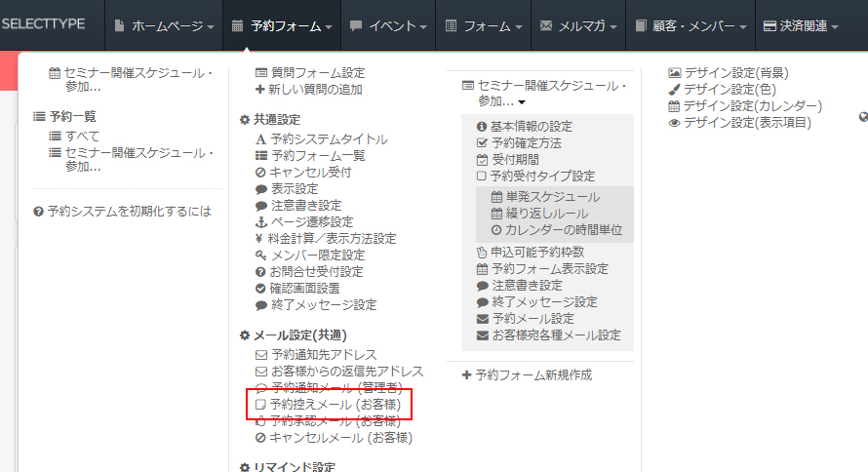Viewport: 868px width, 472px height.
Task: Click 予約フォーム新規作成 link
Action: pyautogui.click(x=533, y=375)
